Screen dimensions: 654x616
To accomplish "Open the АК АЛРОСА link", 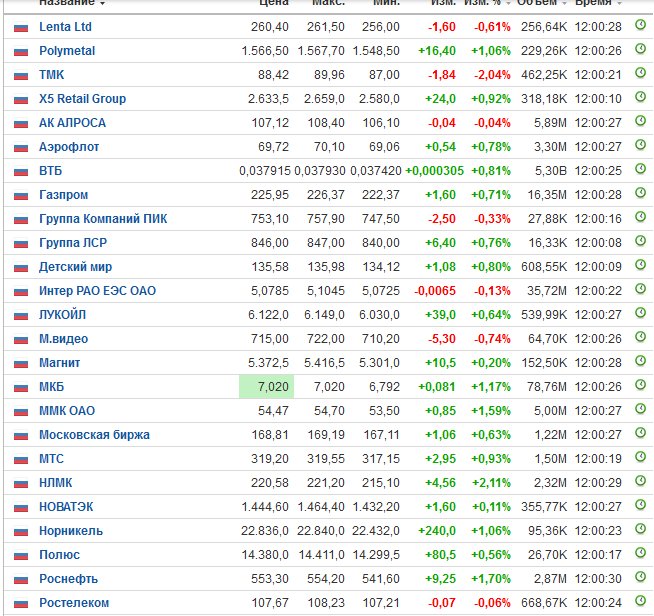I will click(73, 123).
